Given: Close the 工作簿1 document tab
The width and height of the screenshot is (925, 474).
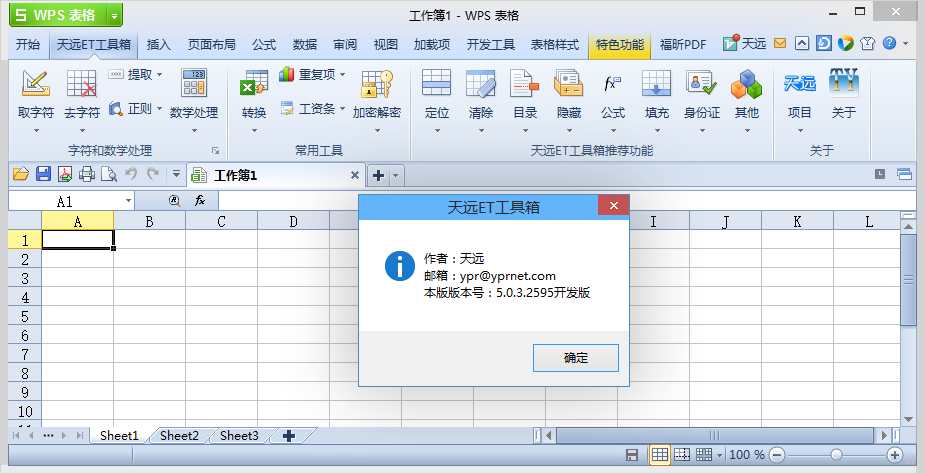Looking at the screenshot, I should (x=355, y=175).
